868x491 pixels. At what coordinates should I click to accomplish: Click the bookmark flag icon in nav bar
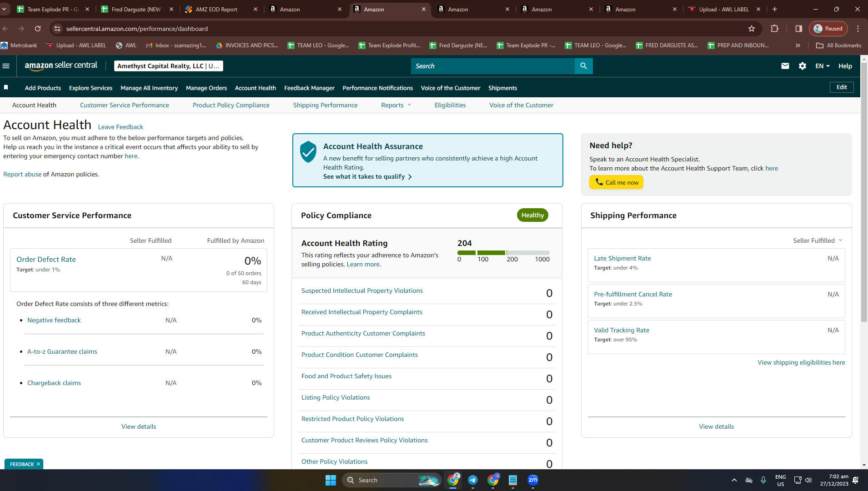coord(6,88)
